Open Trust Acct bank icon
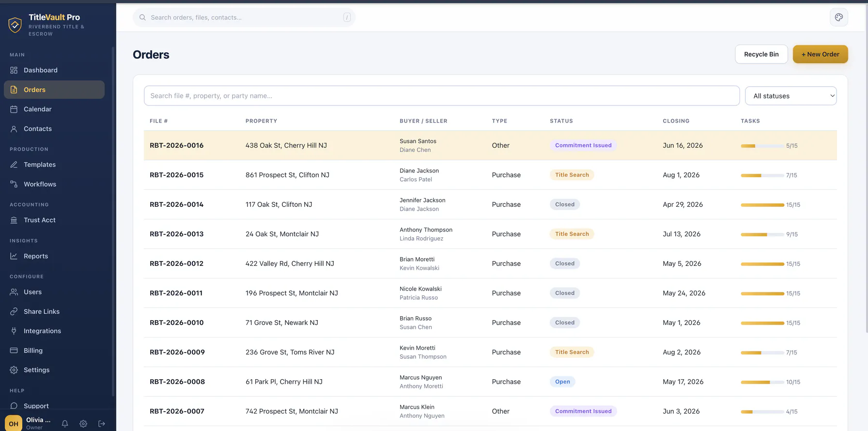 14,220
